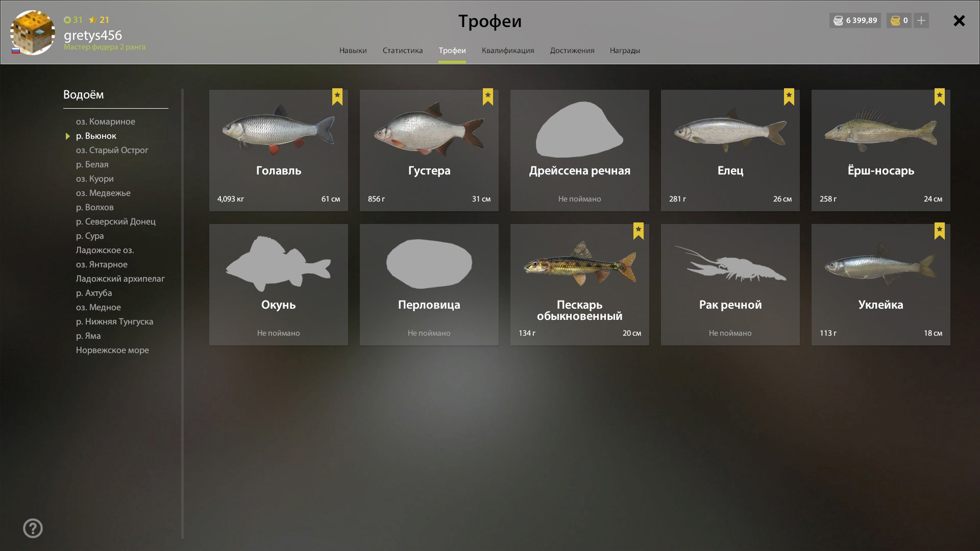Go to the Достижения tab
Image resolution: width=980 pixels, height=551 pixels.
[x=572, y=51]
